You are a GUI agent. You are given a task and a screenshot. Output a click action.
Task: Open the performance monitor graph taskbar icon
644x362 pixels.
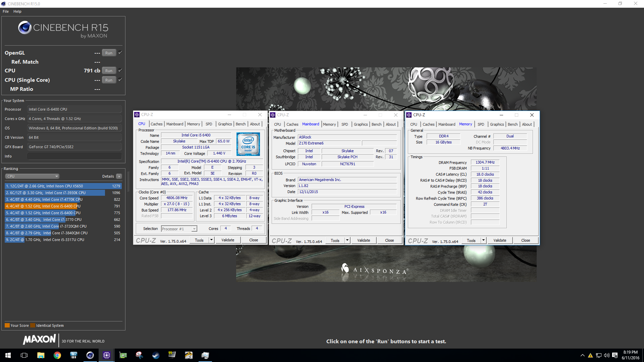205,355
